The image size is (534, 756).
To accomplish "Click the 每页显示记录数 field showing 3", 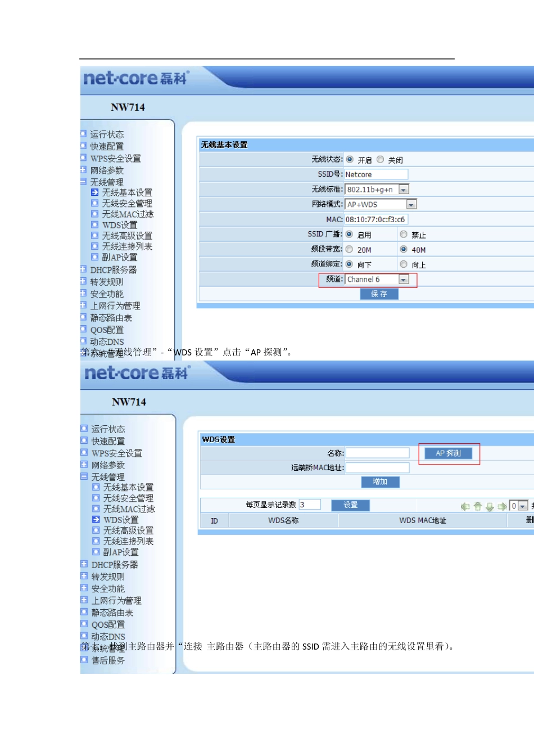I will coord(309,505).
